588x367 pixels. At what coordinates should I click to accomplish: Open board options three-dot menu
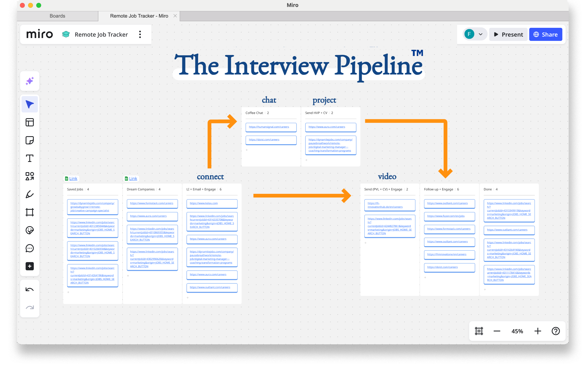[140, 35]
